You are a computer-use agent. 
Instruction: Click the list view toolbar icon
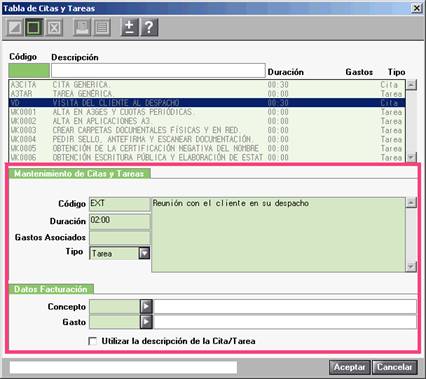[102, 28]
